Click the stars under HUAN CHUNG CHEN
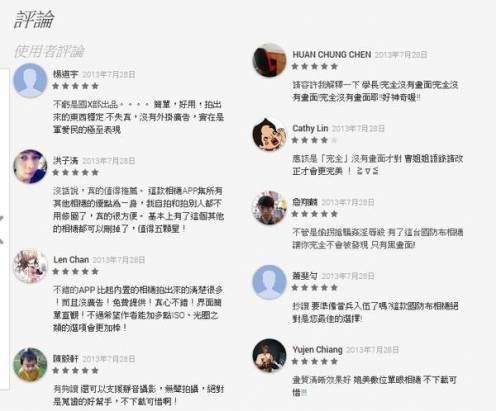The width and height of the screenshot is (496, 411). click(315, 66)
